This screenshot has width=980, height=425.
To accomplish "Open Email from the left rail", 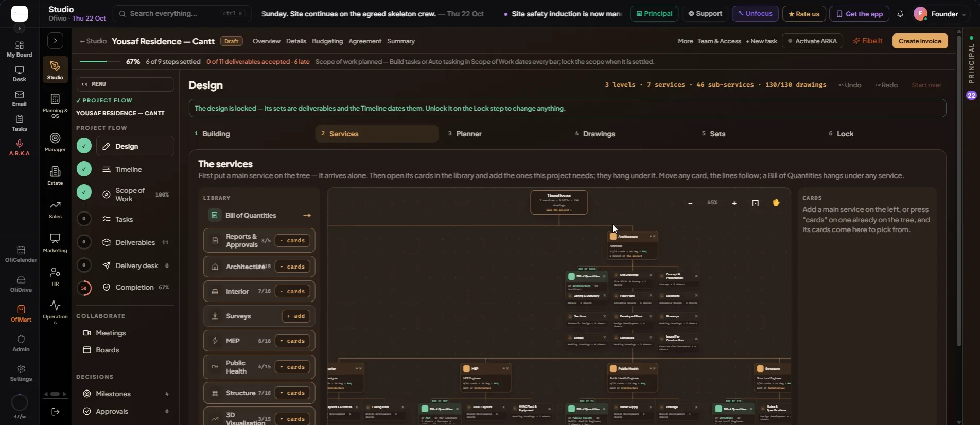I will (20, 98).
